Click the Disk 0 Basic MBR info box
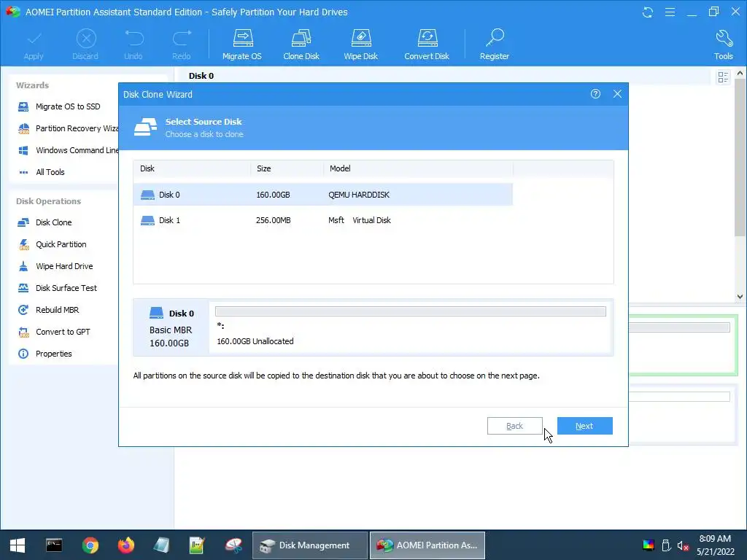747x560 pixels. point(171,327)
